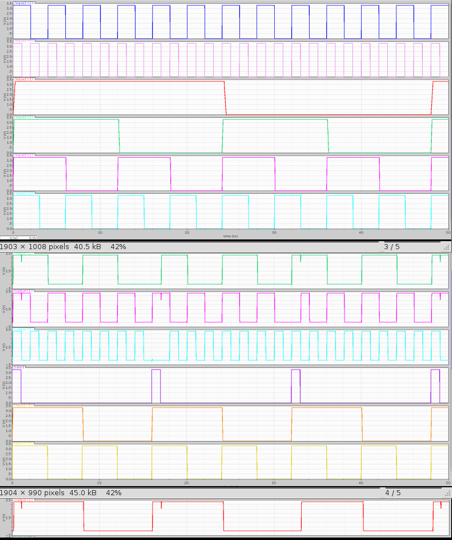452x544 pixels.
Task: Click the 40.5 kB file size text
Action: coord(87,247)
